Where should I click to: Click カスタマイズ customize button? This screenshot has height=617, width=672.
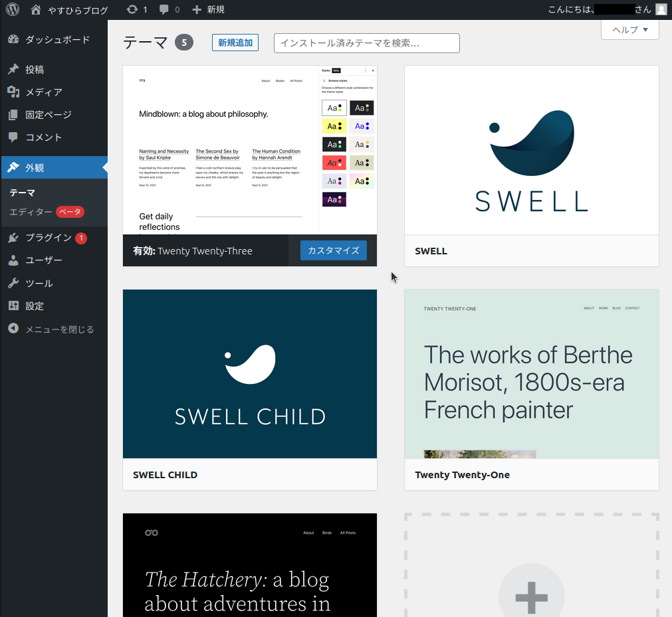(x=334, y=250)
